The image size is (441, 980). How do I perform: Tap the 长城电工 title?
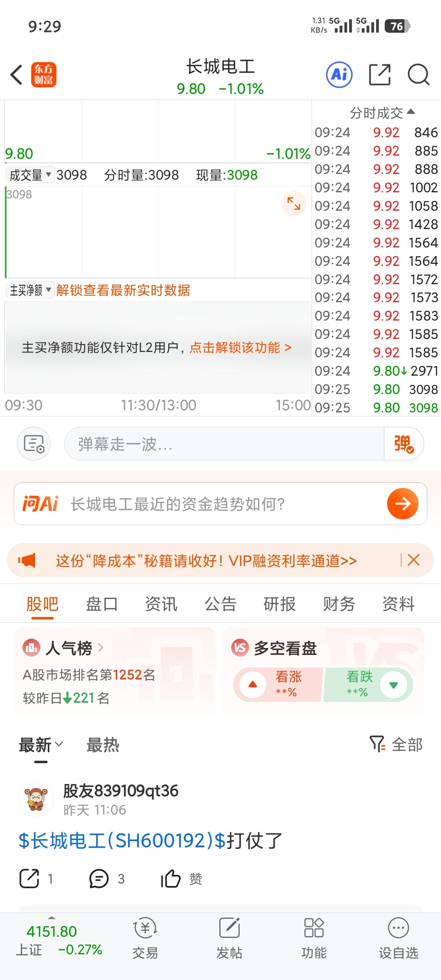tap(220, 67)
